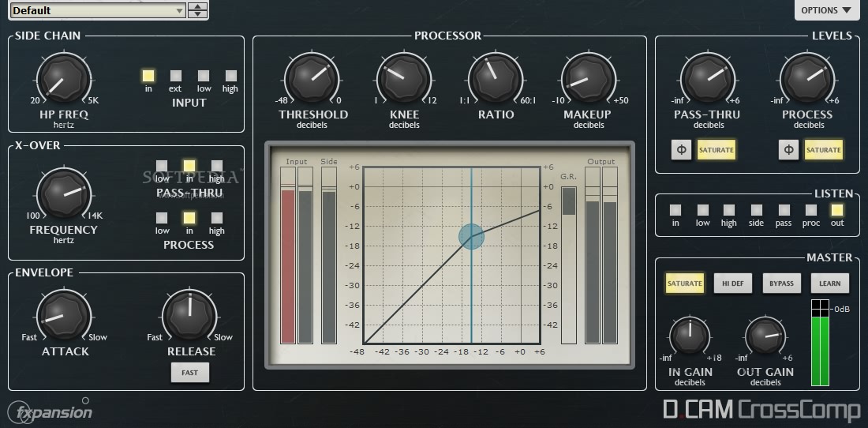Invert phase on PROCESS channel
The image size is (868, 428).
pos(789,150)
